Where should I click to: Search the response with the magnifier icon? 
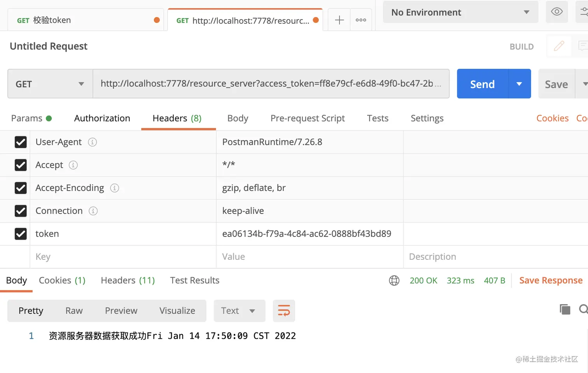[x=583, y=309]
